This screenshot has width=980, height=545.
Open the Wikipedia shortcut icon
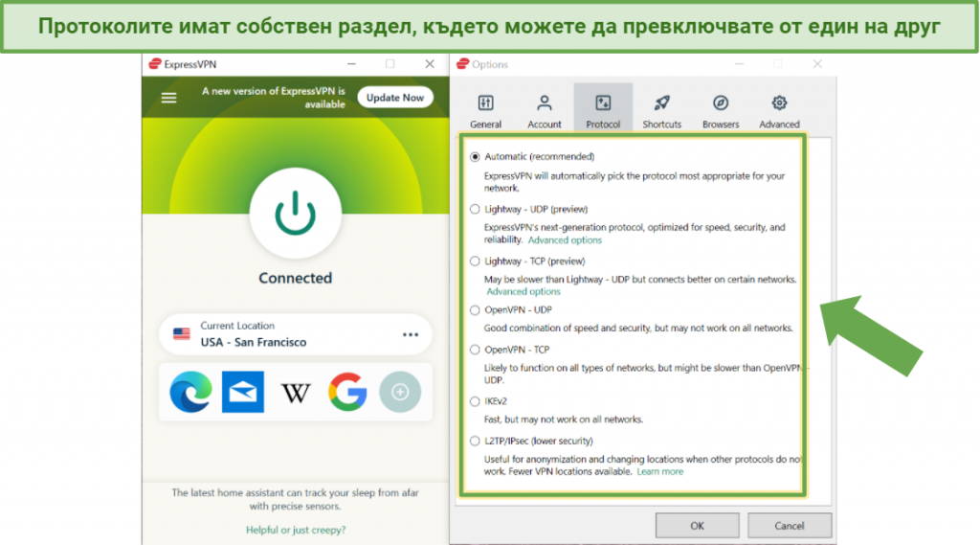pos(296,393)
